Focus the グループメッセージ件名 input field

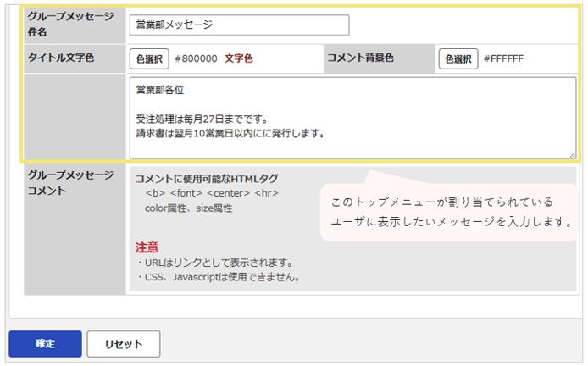(x=239, y=25)
